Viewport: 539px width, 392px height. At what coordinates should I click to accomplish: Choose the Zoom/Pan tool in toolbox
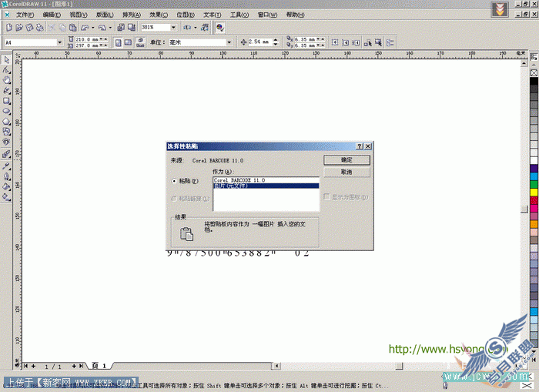[6, 80]
